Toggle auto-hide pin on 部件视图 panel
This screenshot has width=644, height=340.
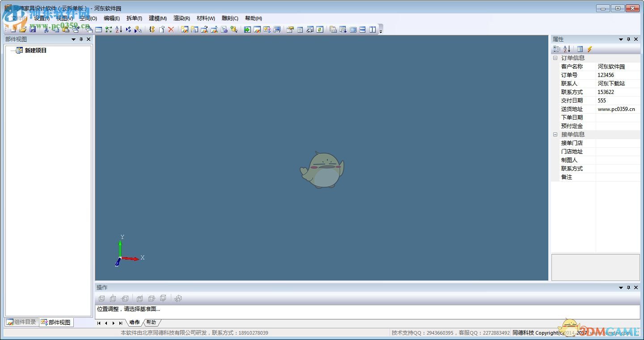click(x=81, y=39)
